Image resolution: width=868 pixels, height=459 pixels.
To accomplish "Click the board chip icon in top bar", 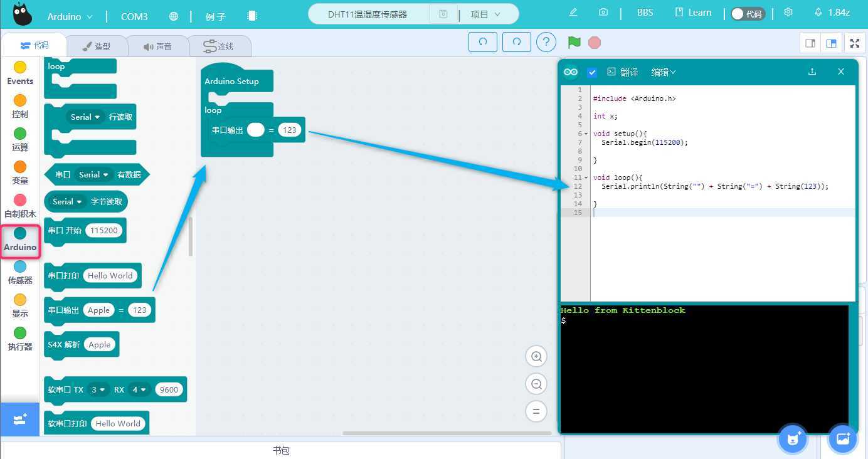I will [251, 16].
